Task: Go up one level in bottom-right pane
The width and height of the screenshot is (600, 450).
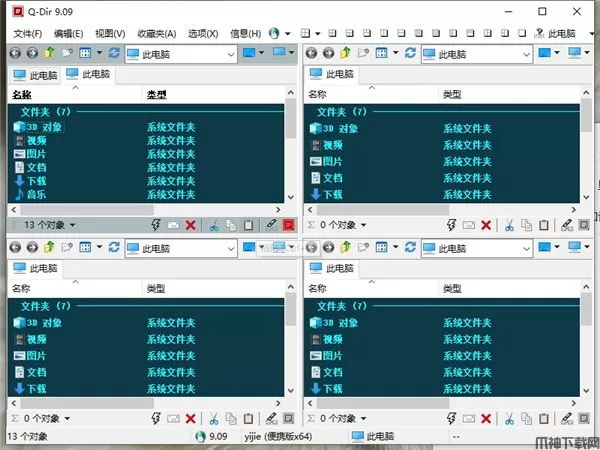Action: tap(346, 247)
